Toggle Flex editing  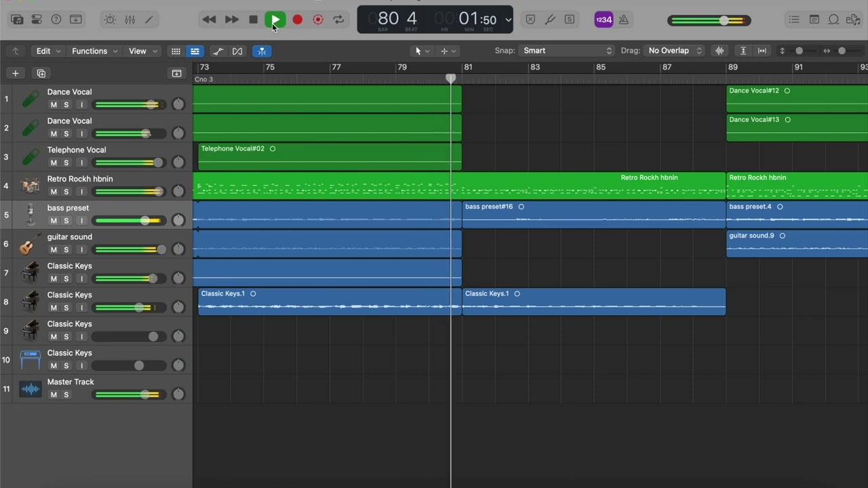(x=237, y=51)
